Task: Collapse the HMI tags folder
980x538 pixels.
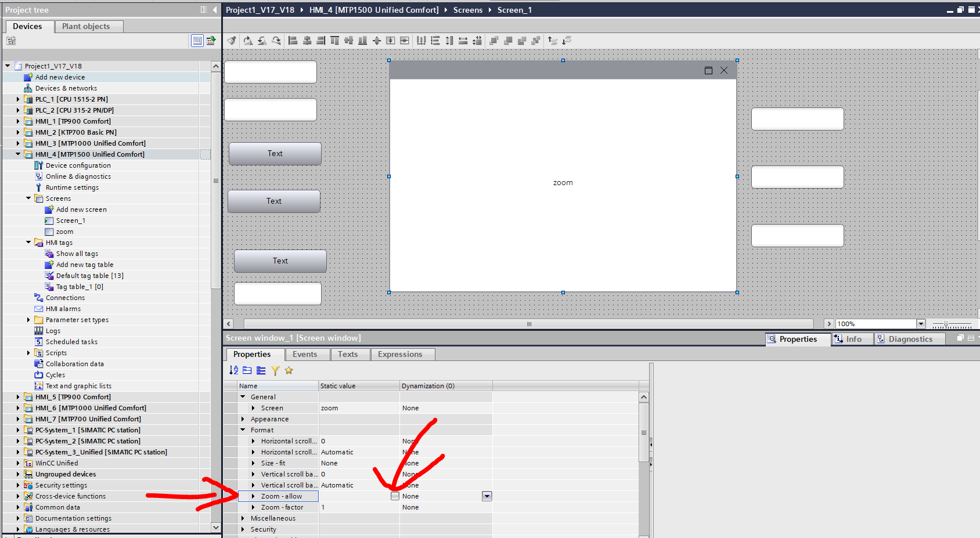Action: [28, 243]
